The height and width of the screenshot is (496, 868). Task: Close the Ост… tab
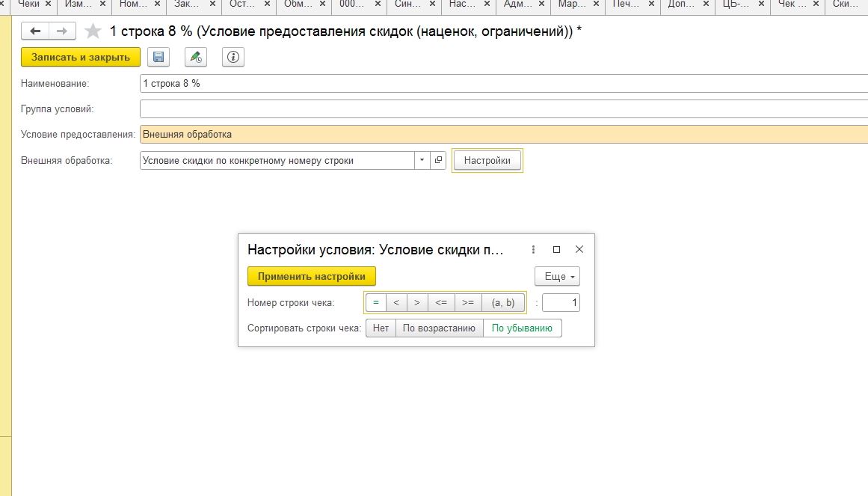point(268,4)
